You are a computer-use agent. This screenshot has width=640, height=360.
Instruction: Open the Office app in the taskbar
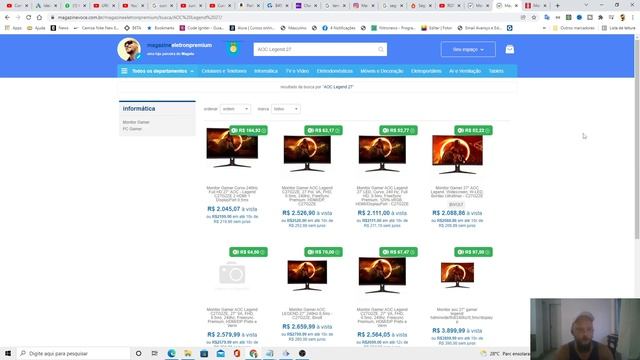tap(237, 353)
